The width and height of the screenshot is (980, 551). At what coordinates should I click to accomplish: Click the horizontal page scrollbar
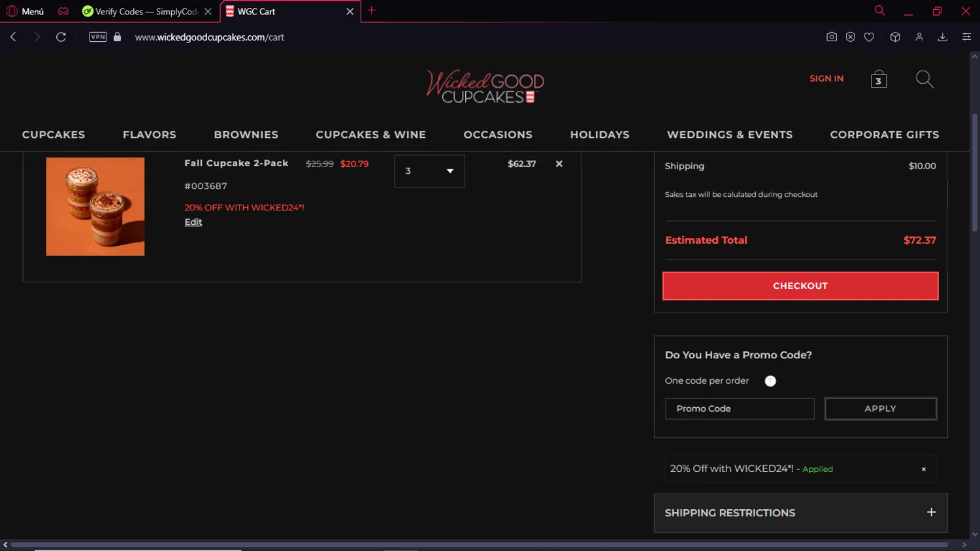pos(479,544)
